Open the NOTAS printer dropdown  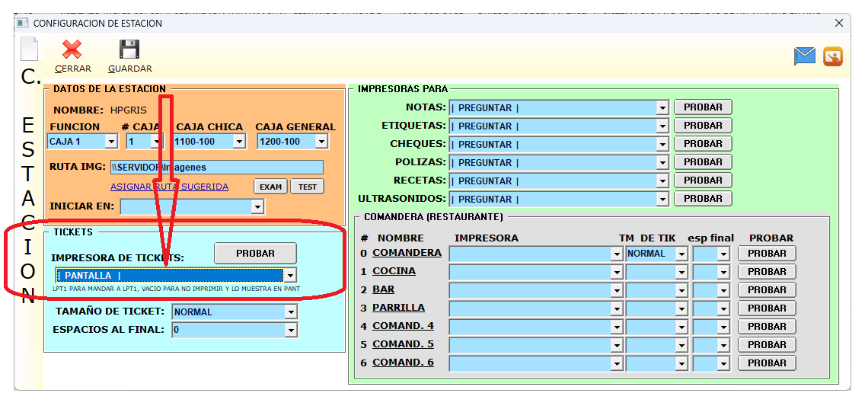click(662, 108)
